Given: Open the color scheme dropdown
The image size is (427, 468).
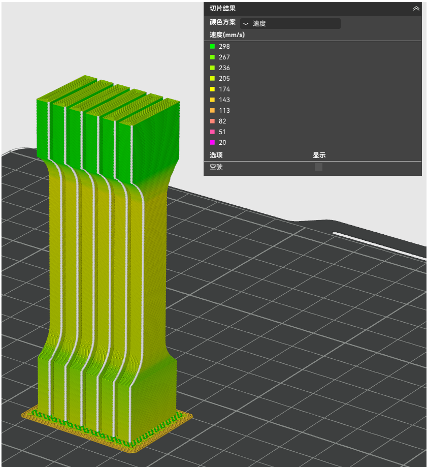Looking at the screenshot, I should point(290,23).
